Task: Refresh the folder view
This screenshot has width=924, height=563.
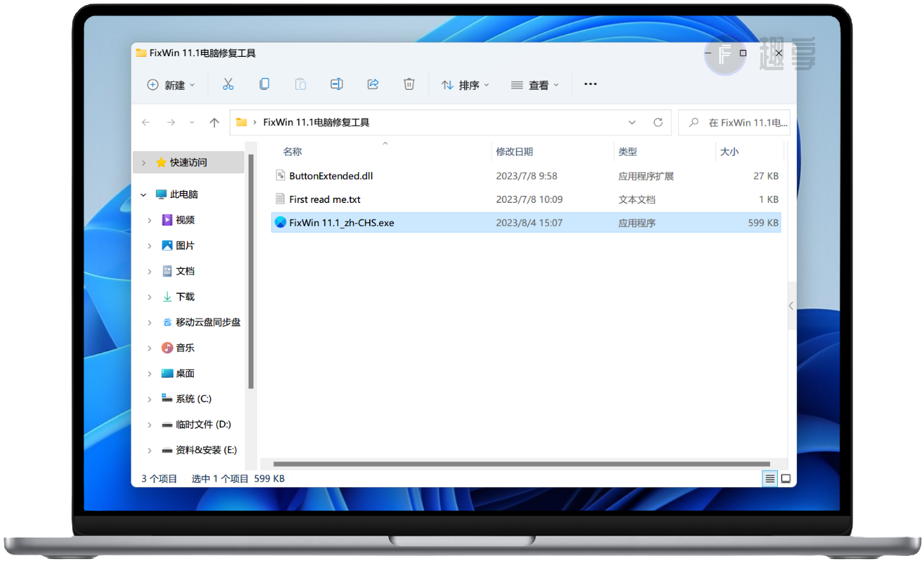Action: pos(658,122)
